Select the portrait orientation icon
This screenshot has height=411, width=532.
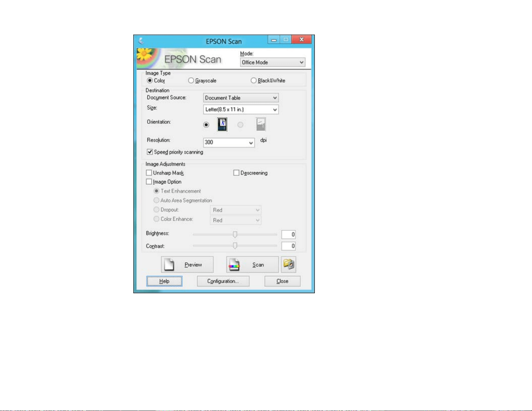pyautogui.click(x=222, y=124)
